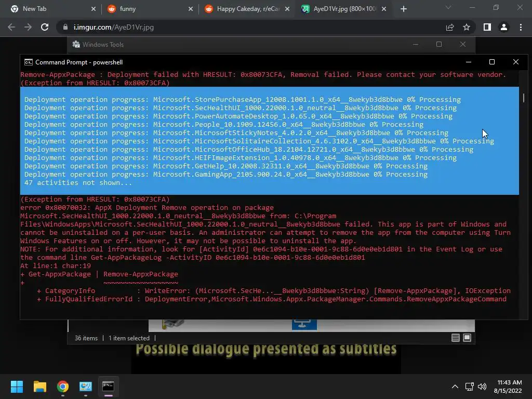Open Chrome three-dot menu
The width and height of the screenshot is (532, 399).
tap(521, 27)
